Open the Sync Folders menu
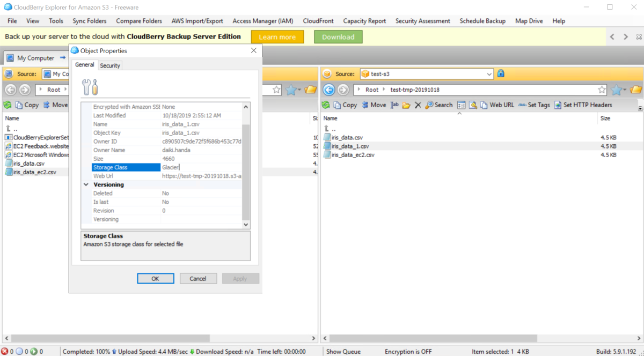644x356 pixels. click(x=89, y=21)
